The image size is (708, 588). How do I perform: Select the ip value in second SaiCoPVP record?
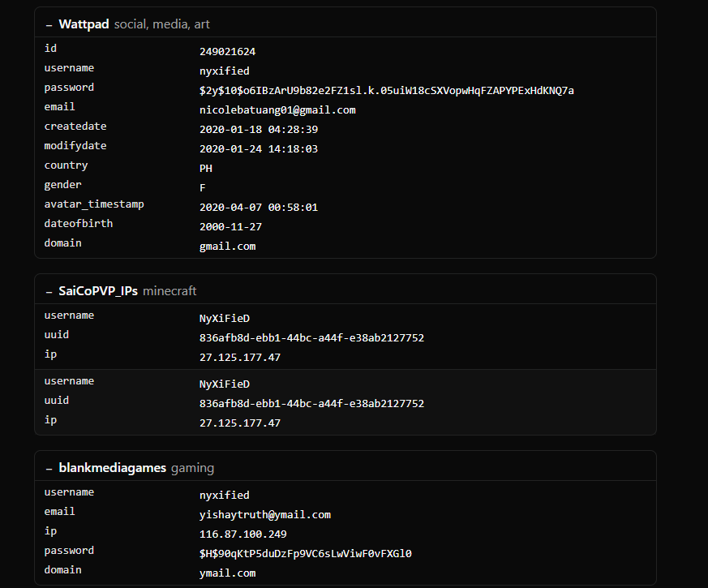(x=240, y=423)
